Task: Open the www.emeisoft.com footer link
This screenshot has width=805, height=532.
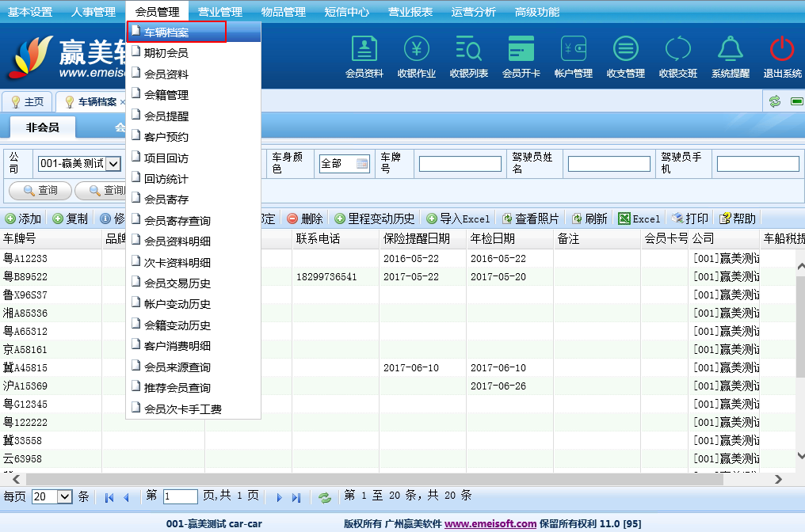Action: [490, 523]
